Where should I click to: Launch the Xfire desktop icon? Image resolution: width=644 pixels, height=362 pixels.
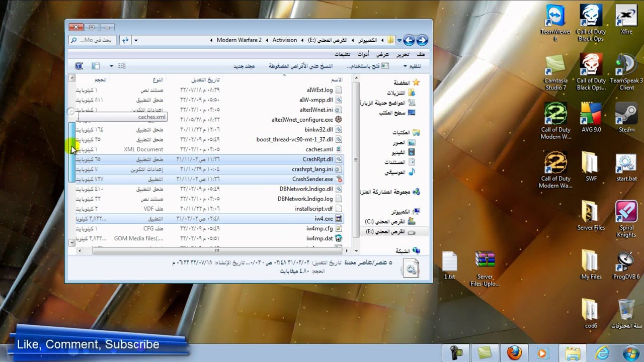tap(626, 20)
